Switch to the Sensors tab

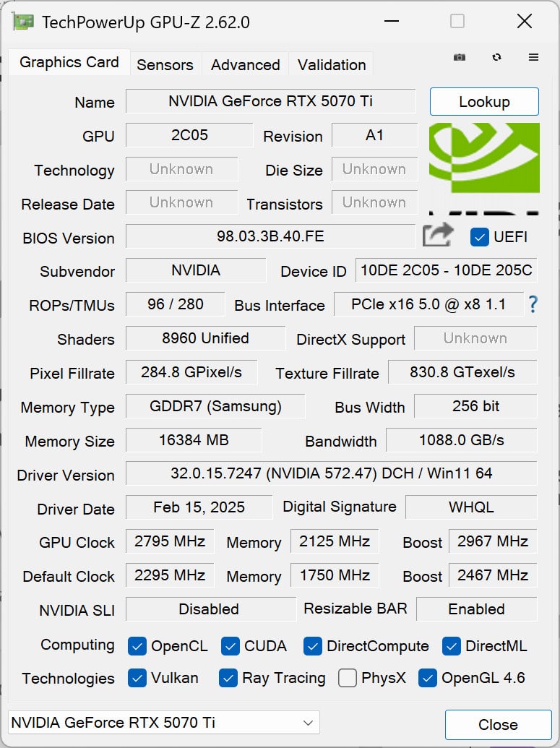coord(165,64)
